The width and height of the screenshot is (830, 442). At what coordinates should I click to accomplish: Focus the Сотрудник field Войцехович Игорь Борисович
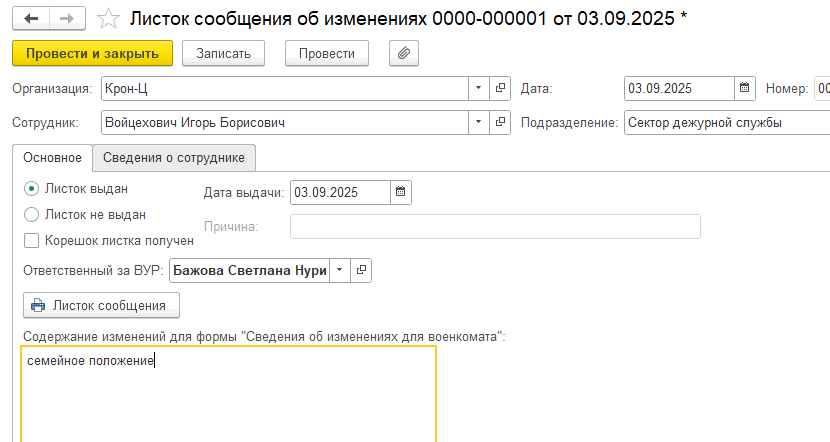tap(285, 122)
